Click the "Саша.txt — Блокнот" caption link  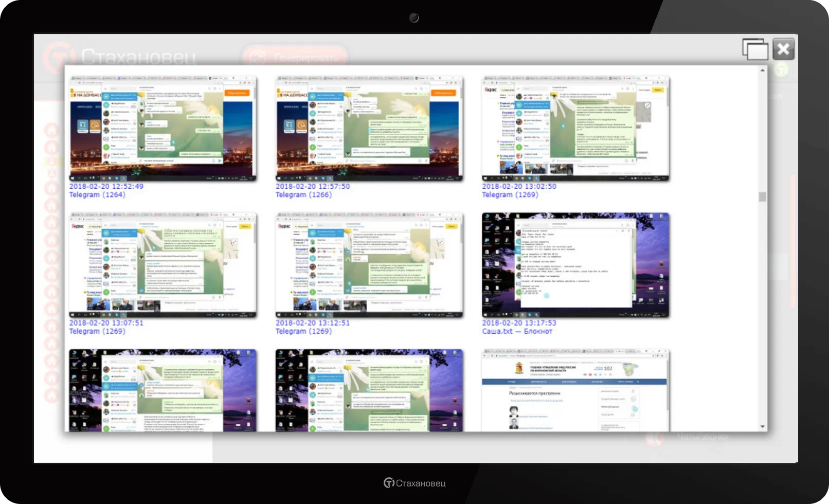517,331
